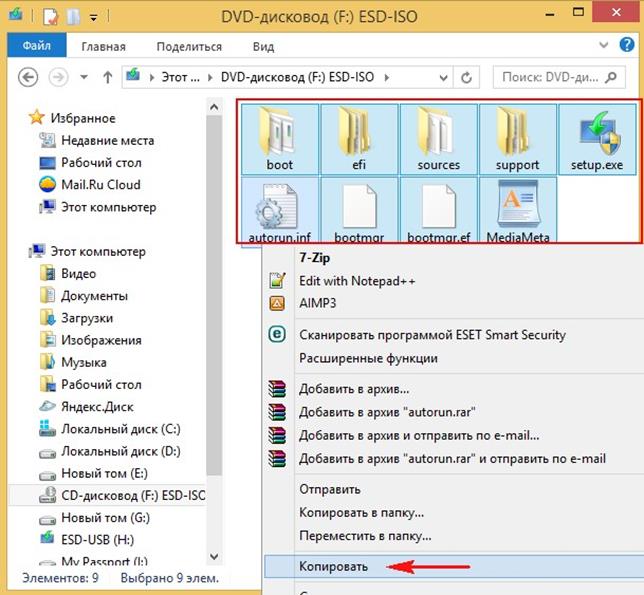The height and width of the screenshot is (595, 644).
Task: Click the ESET Smart Security icon
Action: 277,334
